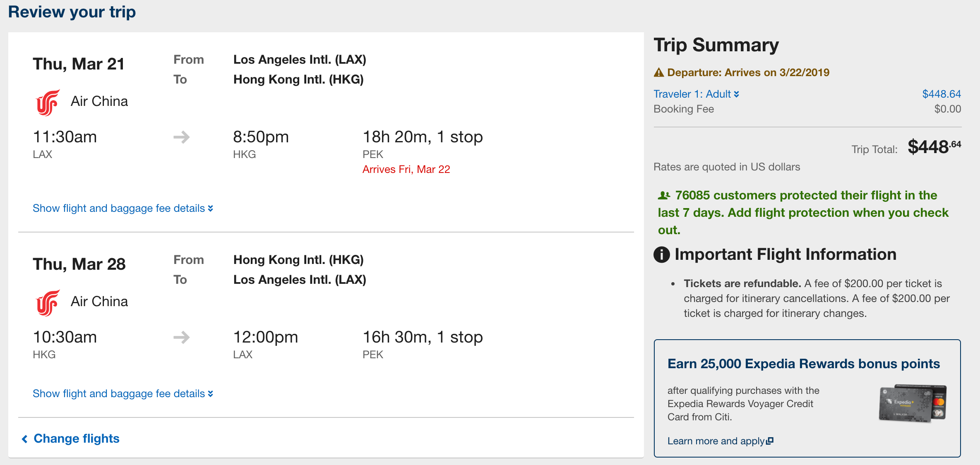This screenshot has width=980, height=465.
Task: Click the arrow icon between 11:30am and 8:50pm
Action: (x=181, y=137)
